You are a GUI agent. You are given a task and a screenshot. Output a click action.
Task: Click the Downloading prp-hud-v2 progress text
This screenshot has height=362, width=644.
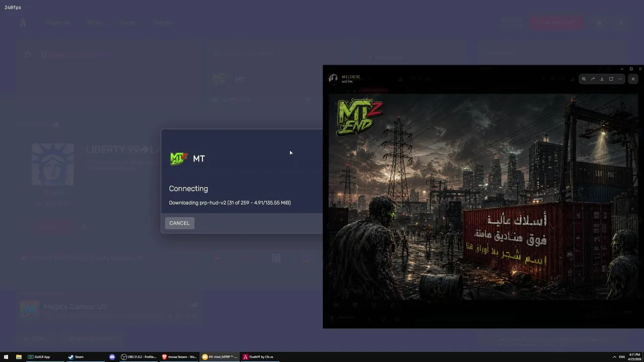click(230, 203)
